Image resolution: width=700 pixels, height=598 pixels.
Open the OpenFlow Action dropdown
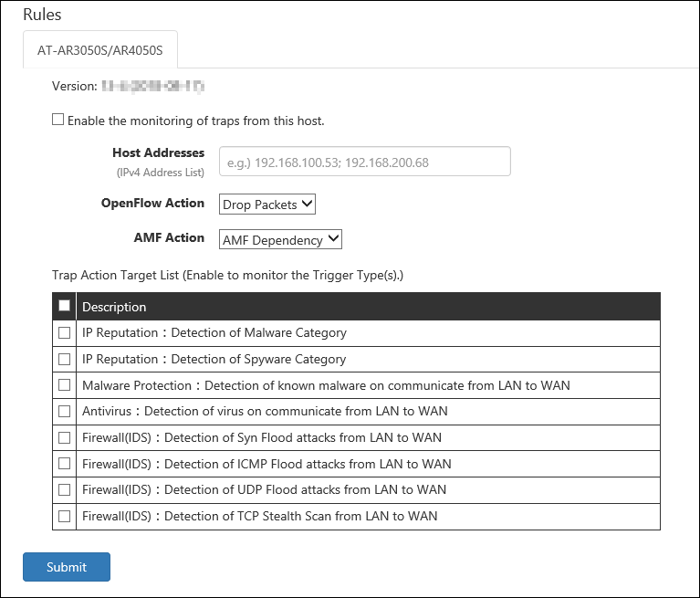(267, 205)
